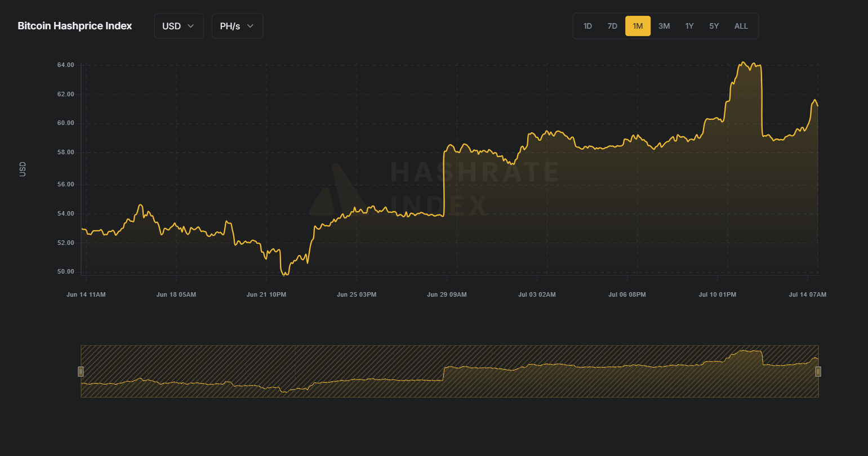Click the chart's lowest dip near 50.00
Image resolution: width=868 pixels, height=456 pixels.
(x=286, y=274)
